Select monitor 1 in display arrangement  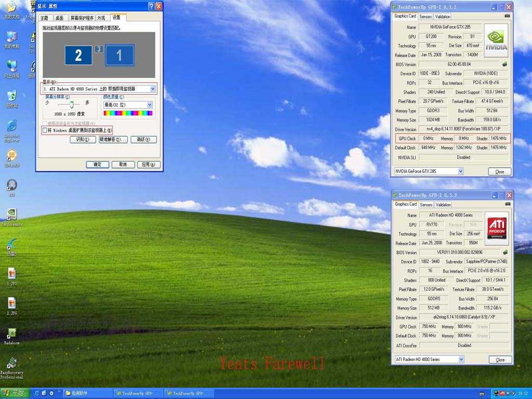(119, 55)
